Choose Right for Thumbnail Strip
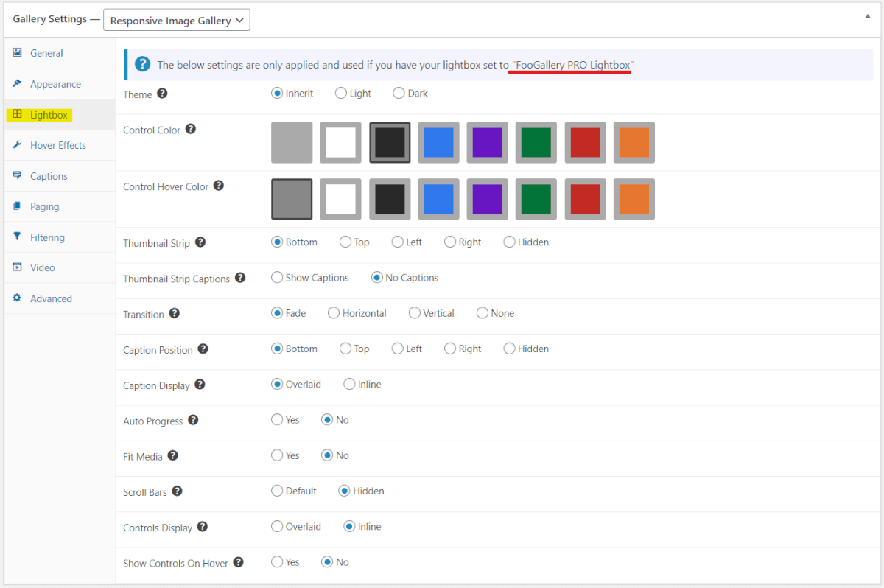The width and height of the screenshot is (884, 588). pos(450,242)
